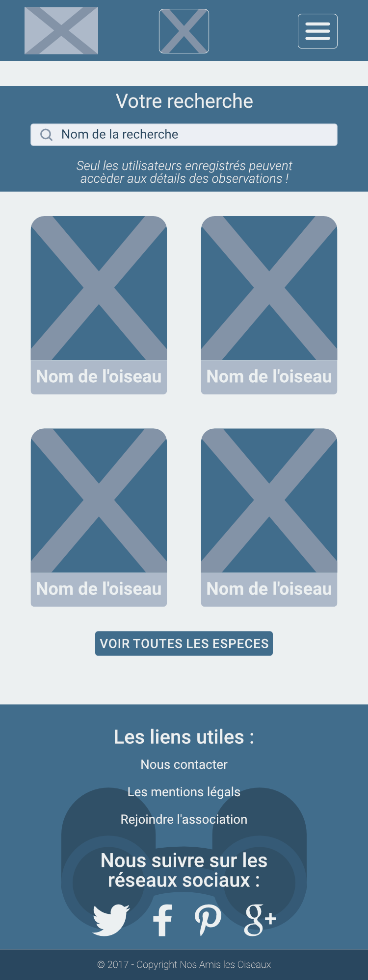
Task: Open the first bird card thumbnail
Action: (x=99, y=288)
